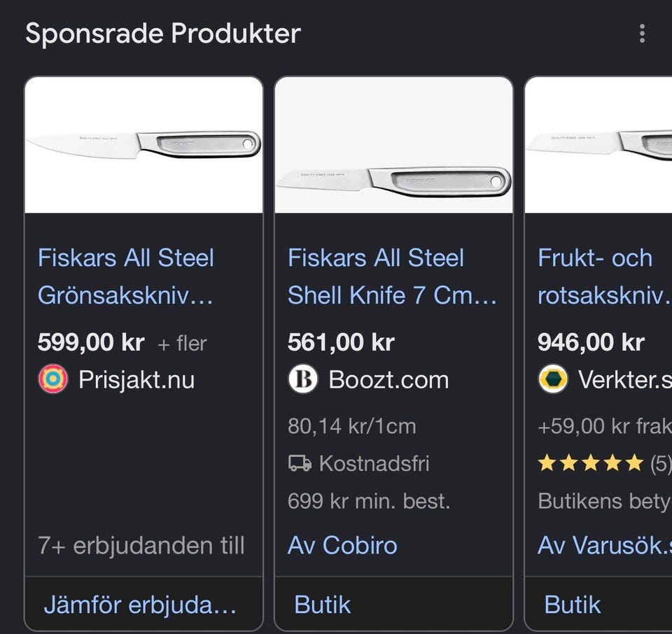Screen dimensions: 672x634
Task: Open the Av Varusök link
Action: (605, 545)
